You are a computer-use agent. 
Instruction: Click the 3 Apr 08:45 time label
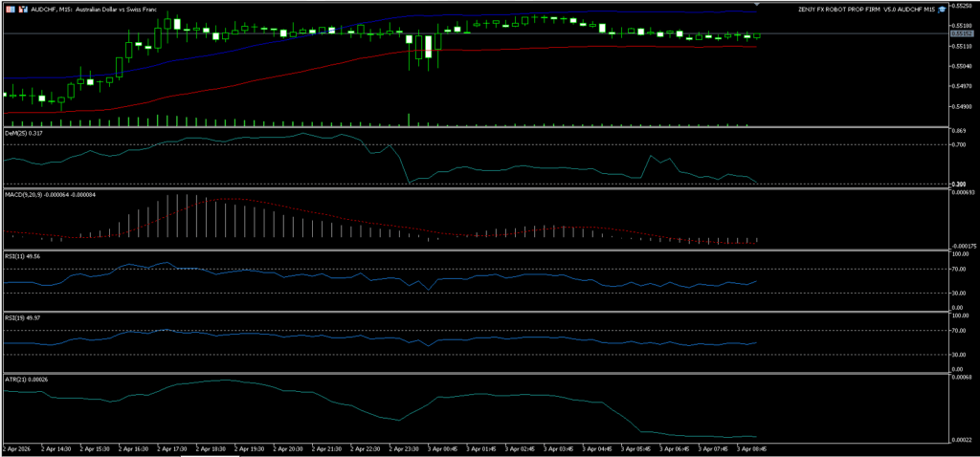749,447
